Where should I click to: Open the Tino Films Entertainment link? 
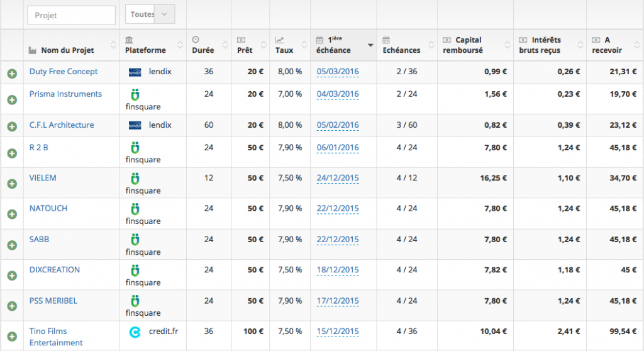56,337
